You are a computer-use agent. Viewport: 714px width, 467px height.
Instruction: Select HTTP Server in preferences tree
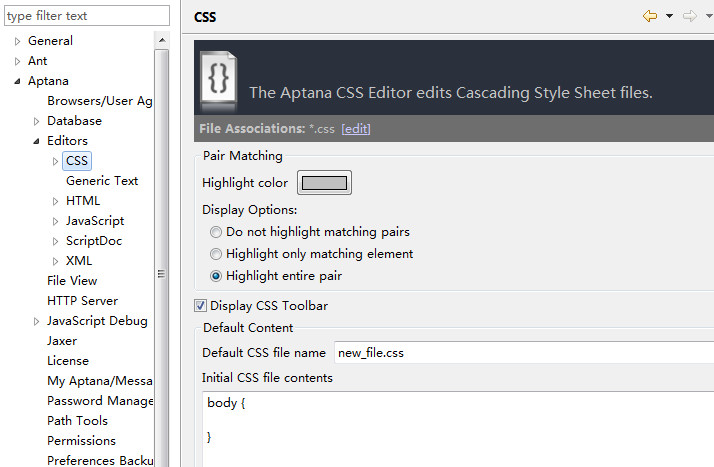click(82, 301)
